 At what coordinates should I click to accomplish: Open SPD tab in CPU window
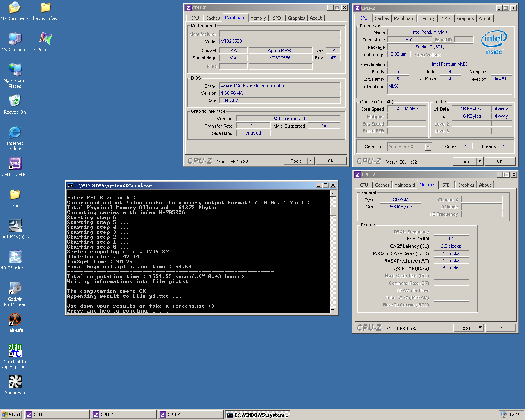click(x=446, y=18)
